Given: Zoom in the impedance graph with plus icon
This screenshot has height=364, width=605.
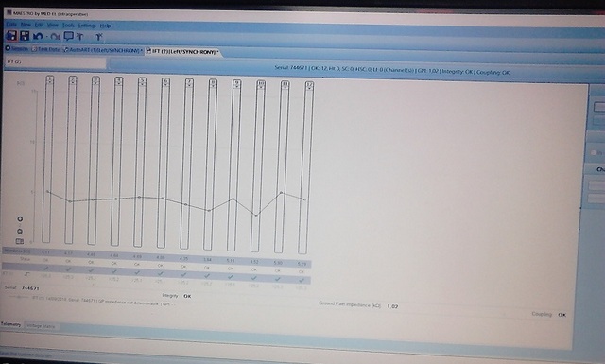Looking at the screenshot, I should point(20,218).
